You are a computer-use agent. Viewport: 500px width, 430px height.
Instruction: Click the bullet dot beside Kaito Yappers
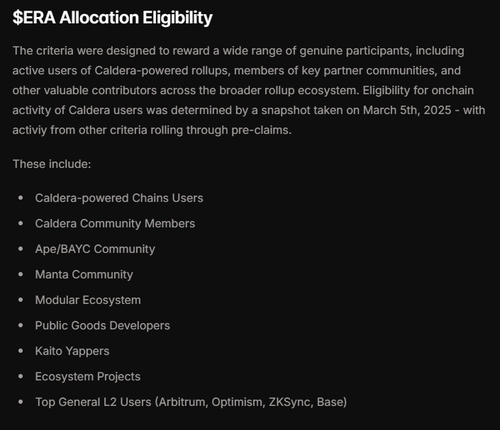(21, 351)
